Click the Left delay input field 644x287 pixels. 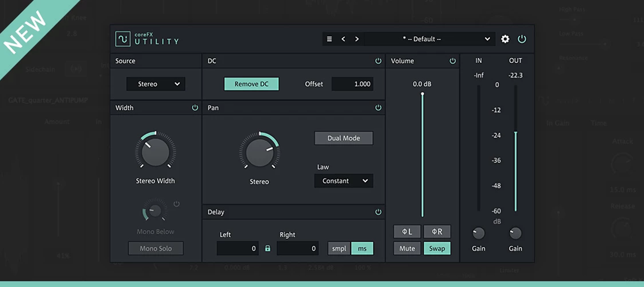238,249
